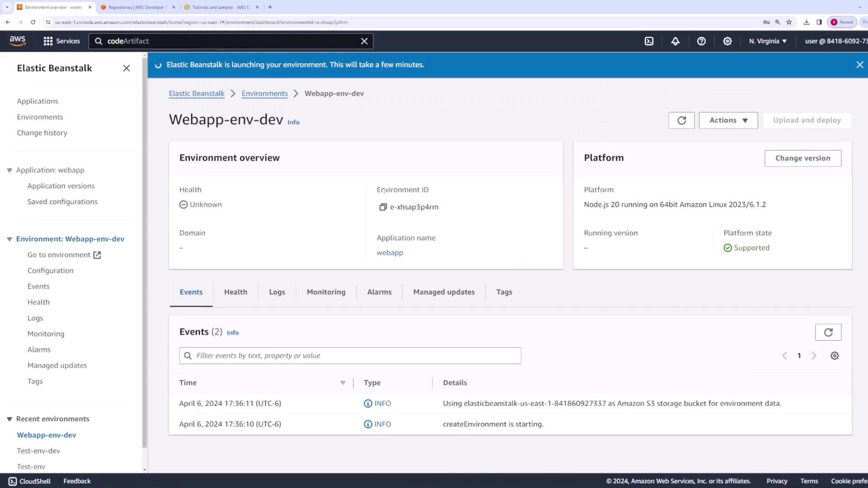Open AWS CloudShell icon in top navbar
This screenshot has height=488, width=868.
click(649, 41)
